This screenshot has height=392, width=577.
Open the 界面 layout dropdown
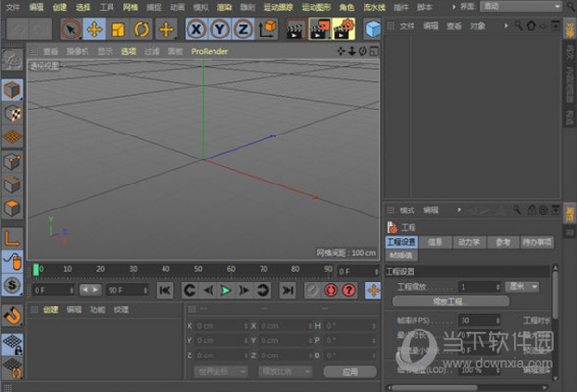click(520, 7)
